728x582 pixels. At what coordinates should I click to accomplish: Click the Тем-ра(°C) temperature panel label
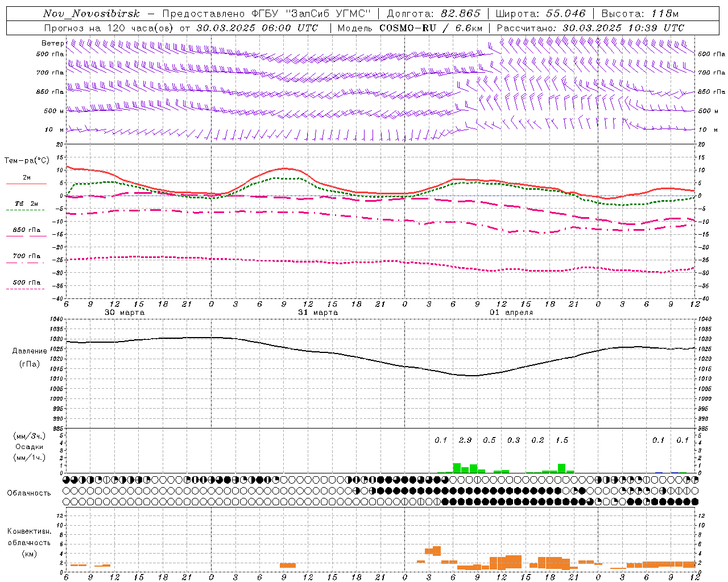click(27, 161)
